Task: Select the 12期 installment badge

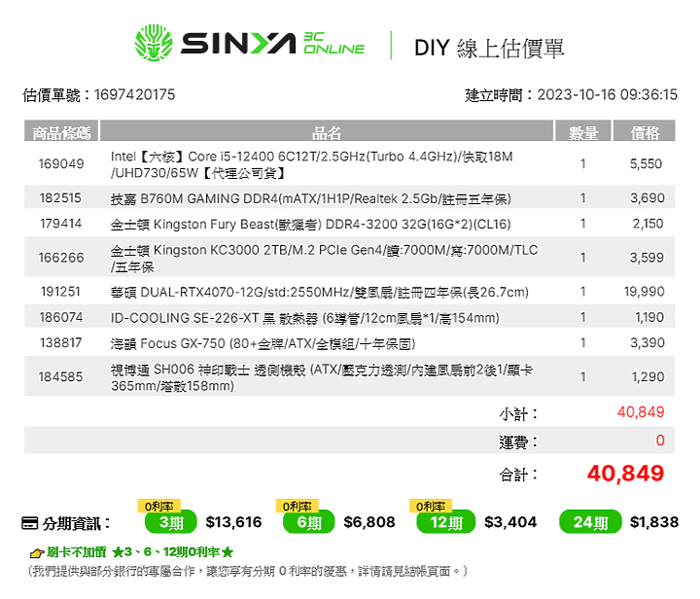Action: (446, 522)
